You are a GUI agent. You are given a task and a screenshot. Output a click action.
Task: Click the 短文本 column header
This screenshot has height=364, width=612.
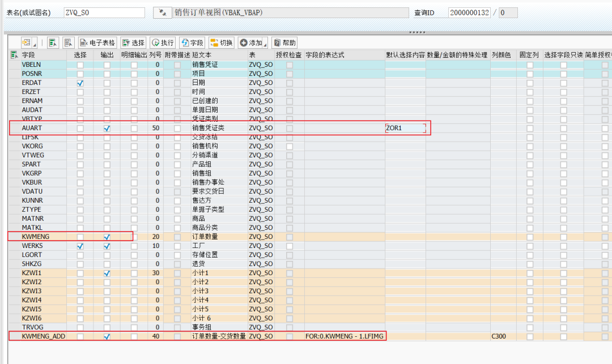click(219, 55)
